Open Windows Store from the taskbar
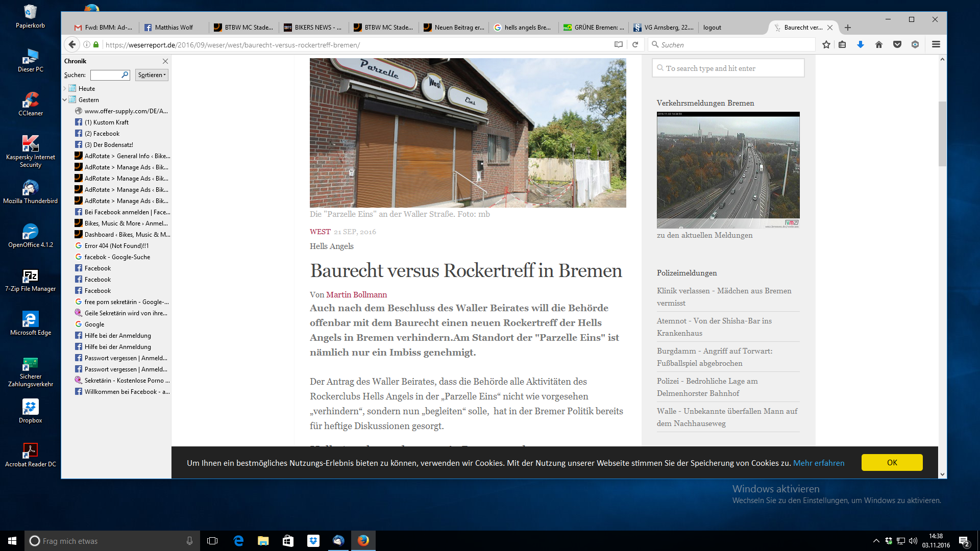 tap(288, 541)
